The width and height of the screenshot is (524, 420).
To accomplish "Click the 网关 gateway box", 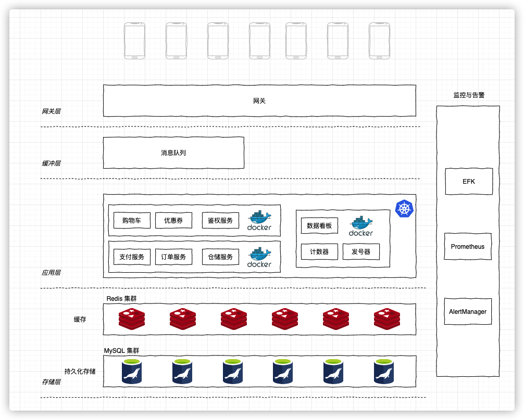I will [259, 100].
